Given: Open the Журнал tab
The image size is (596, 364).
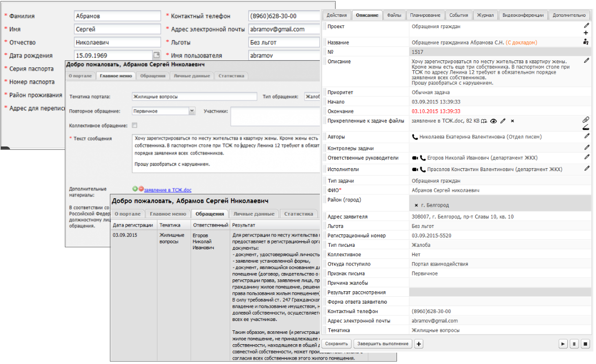Looking at the screenshot, I should click(x=485, y=15).
